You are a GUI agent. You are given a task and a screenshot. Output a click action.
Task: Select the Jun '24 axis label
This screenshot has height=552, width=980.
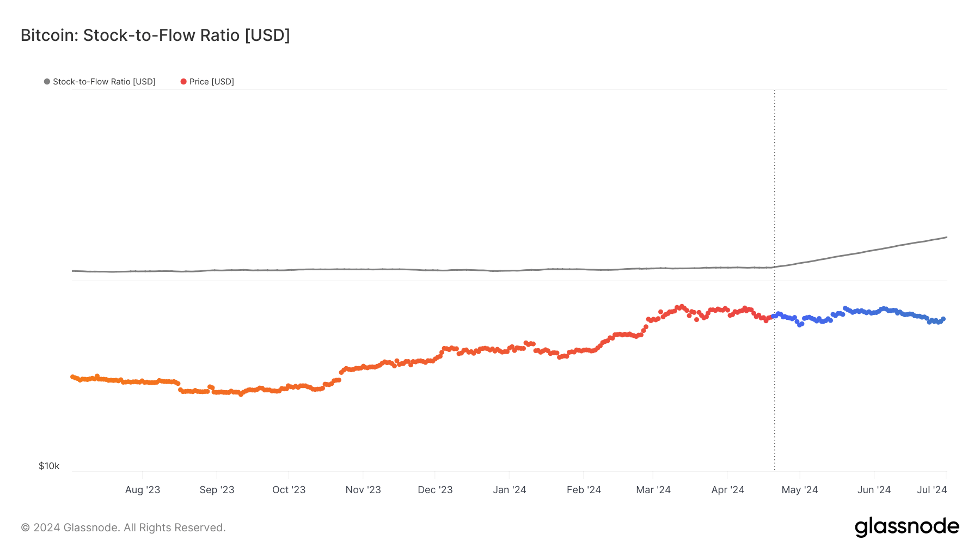click(x=874, y=490)
